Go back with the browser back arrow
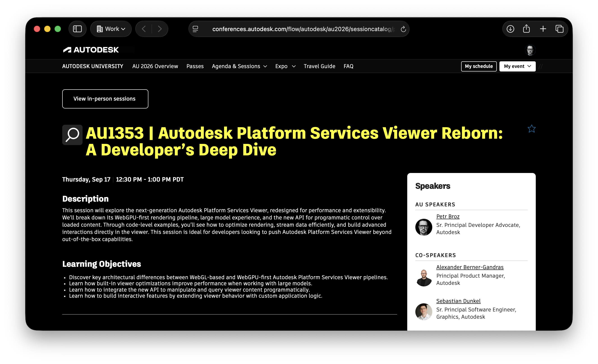 (x=144, y=29)
